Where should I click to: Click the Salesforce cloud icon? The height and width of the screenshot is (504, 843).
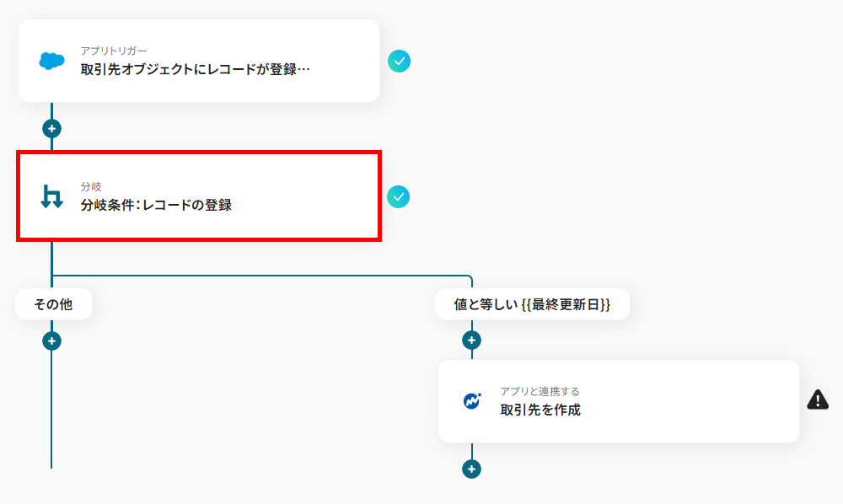click(52, 61)
